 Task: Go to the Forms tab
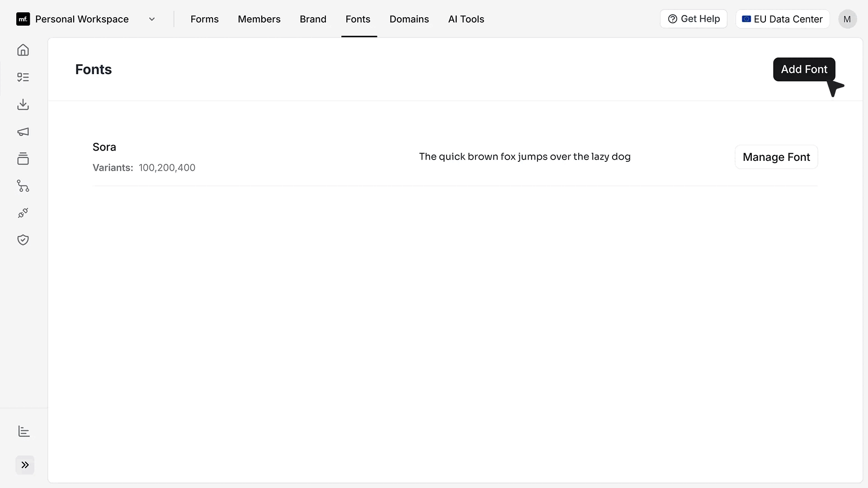204,19
